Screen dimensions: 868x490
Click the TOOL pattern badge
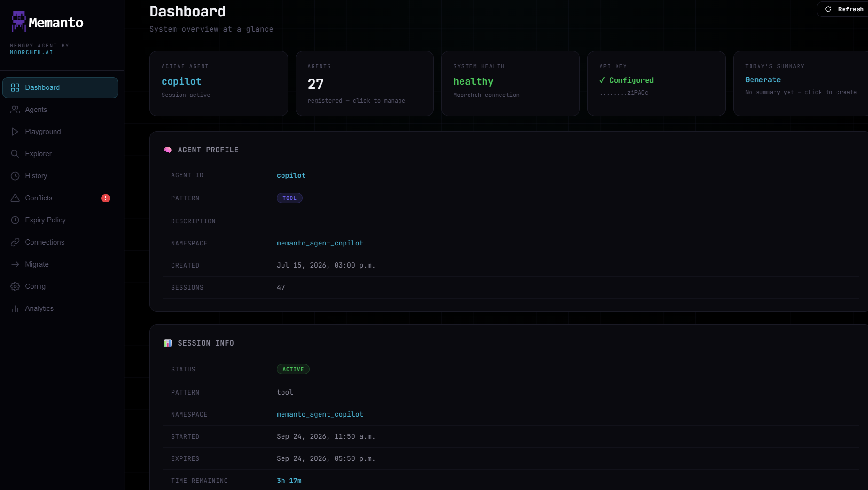[x=289, y=198]
